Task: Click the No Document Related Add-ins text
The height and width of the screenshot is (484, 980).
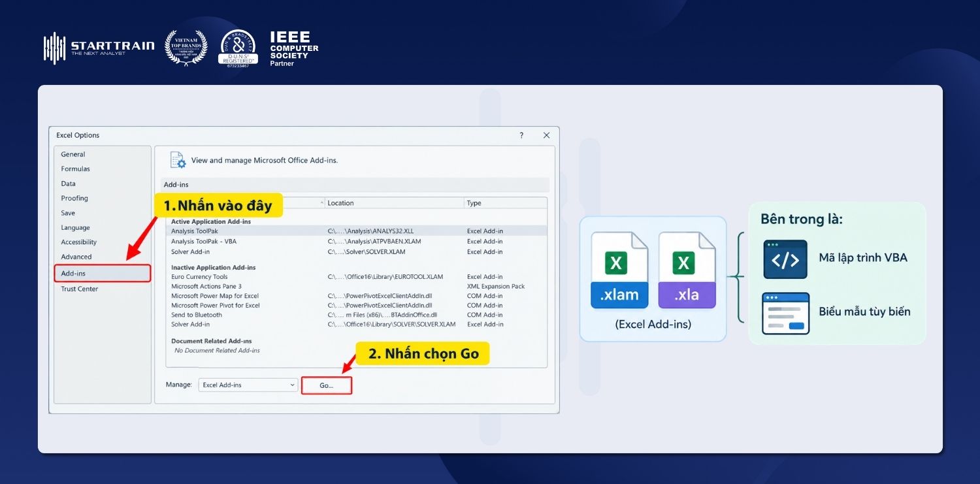Action: [x=217, y=351]
